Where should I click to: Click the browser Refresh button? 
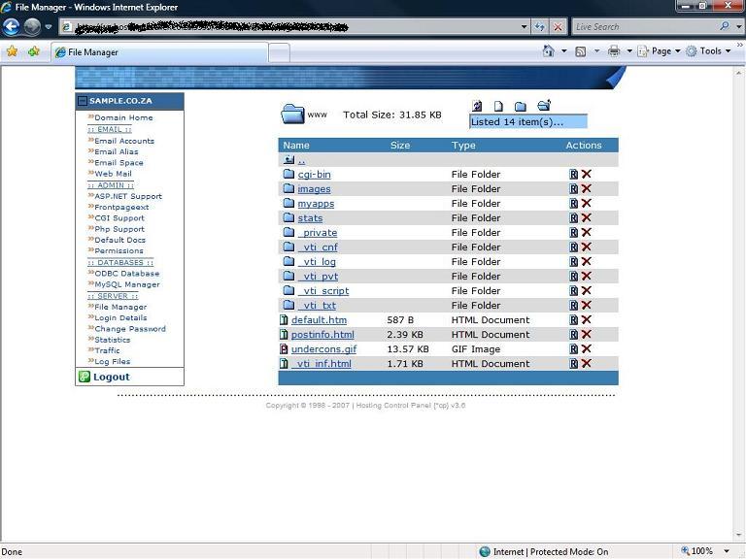coord(541,27)
